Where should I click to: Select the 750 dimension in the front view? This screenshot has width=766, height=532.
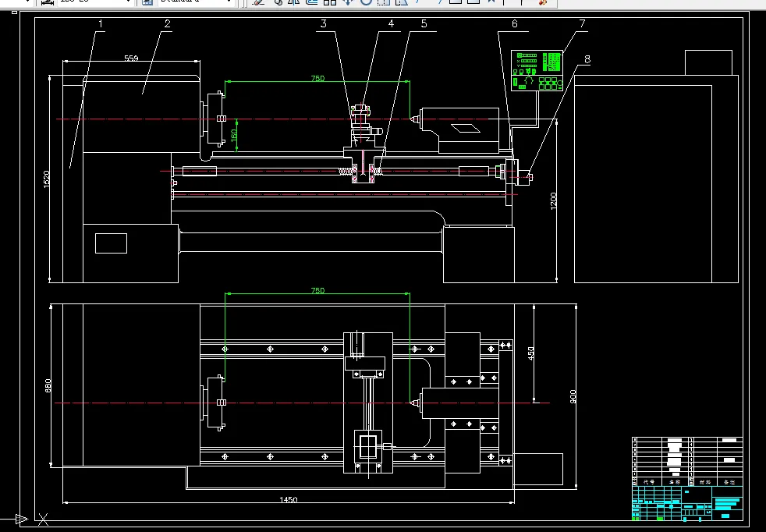tap(317, 78)
